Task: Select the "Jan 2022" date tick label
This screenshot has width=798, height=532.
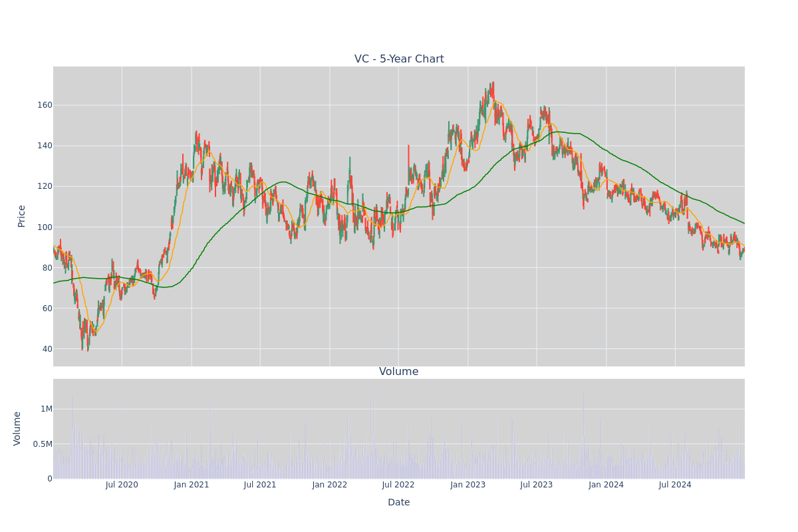Action: coord(330,485)
